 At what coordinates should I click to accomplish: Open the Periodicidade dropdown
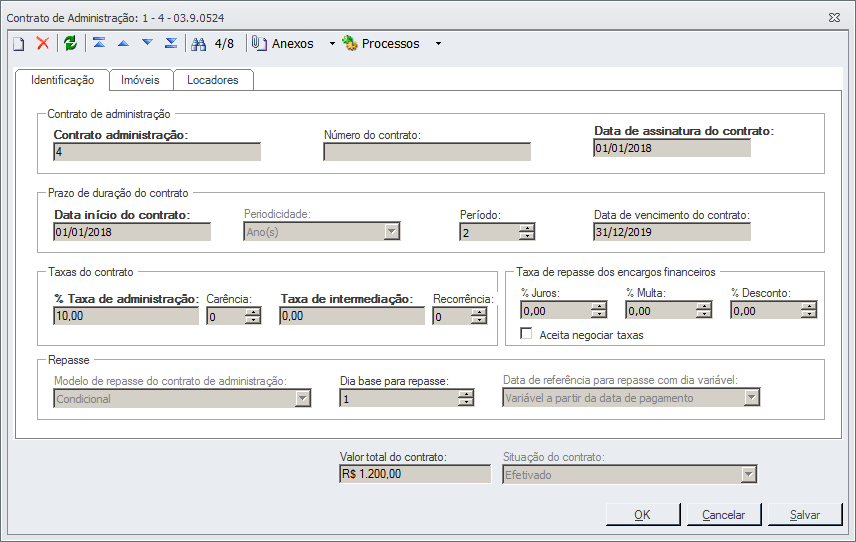click(x=391, y=231)
